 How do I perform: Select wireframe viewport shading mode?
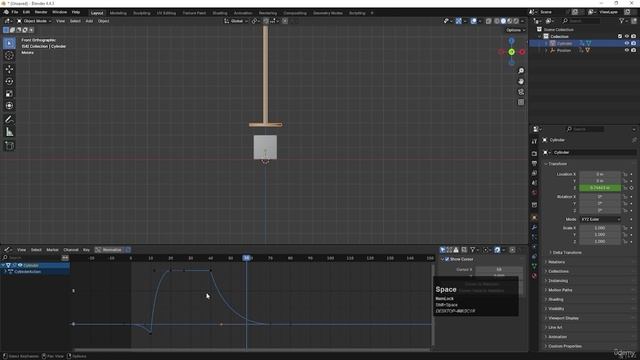497,21
